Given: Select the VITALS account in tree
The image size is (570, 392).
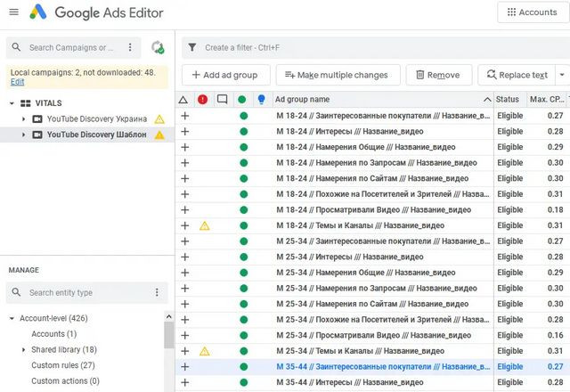Looking at the screenshot, I should pos(48,103).
